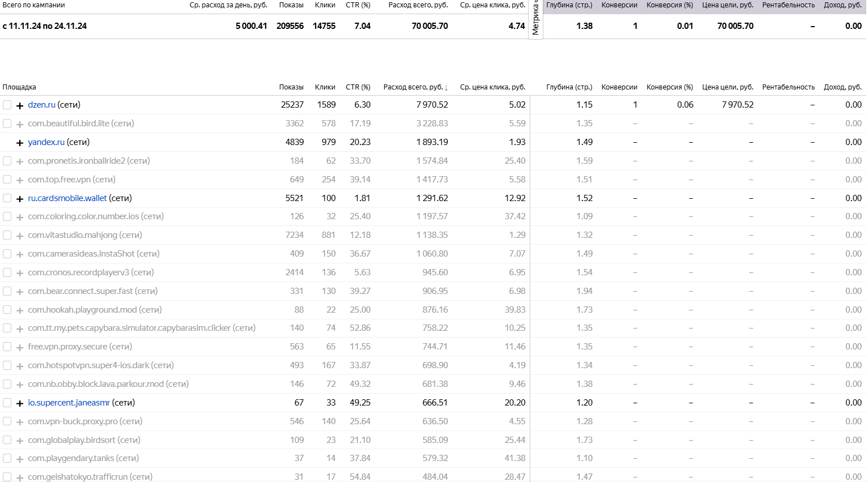Sort table by Площадка column header
Image resolution: width=868 pixels, height=482 pixels.
[19, 87]
